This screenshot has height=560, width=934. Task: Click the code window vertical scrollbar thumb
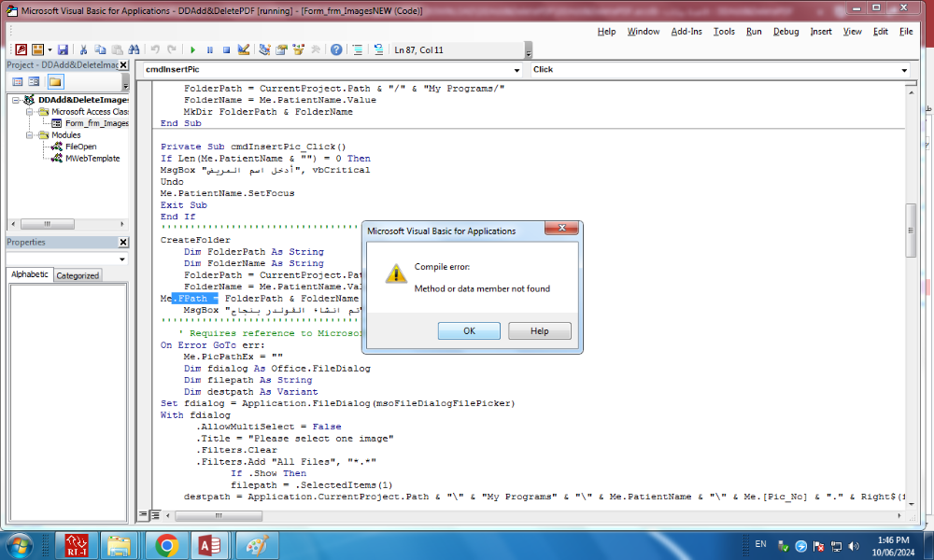(911, 231)
